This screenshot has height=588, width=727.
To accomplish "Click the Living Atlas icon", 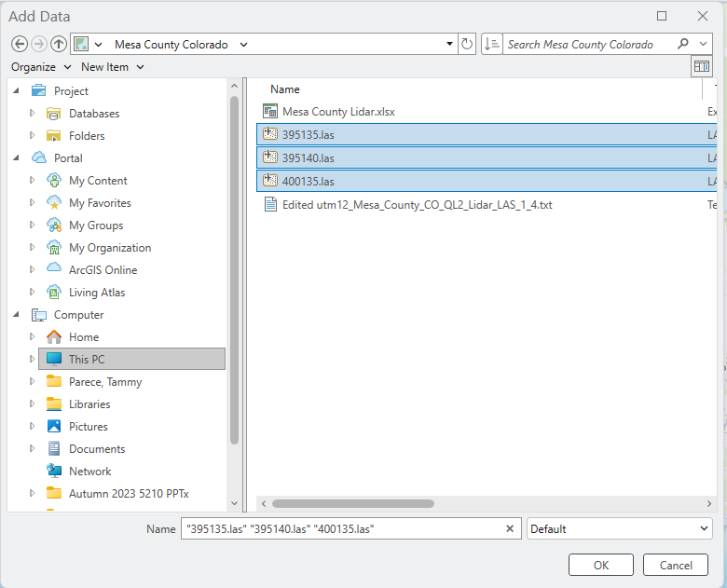I will click(x=54, y=293).
